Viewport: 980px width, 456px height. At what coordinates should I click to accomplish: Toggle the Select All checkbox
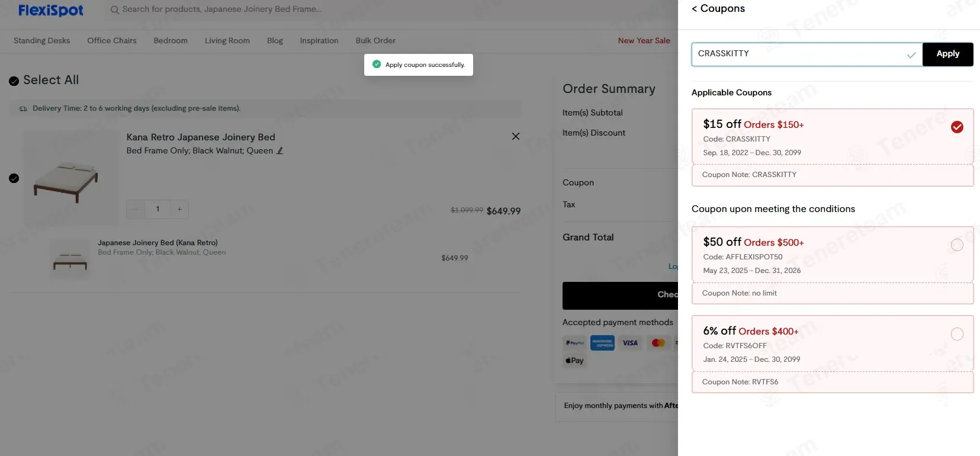coord(14,81)
